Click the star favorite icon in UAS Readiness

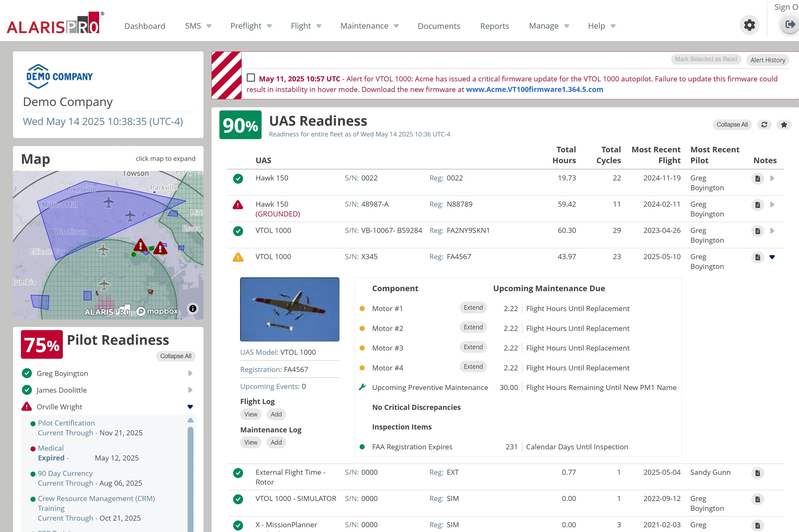click(784, 125)
